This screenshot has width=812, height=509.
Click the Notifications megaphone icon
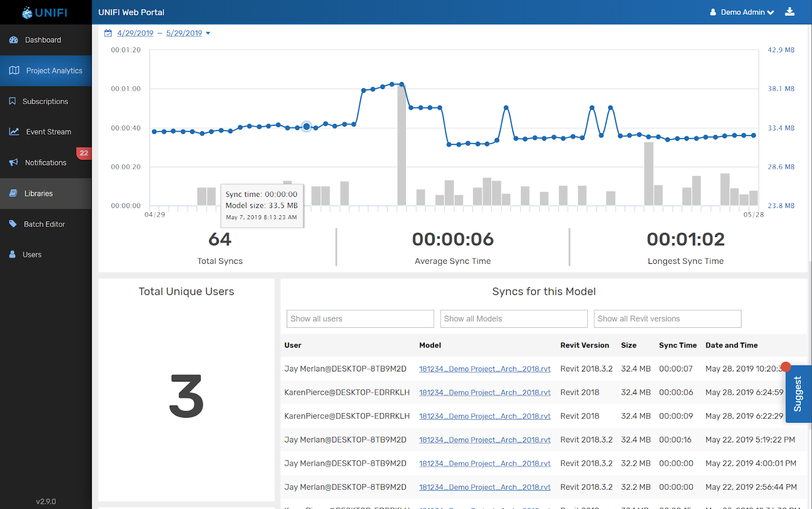[x=14, y=162]
